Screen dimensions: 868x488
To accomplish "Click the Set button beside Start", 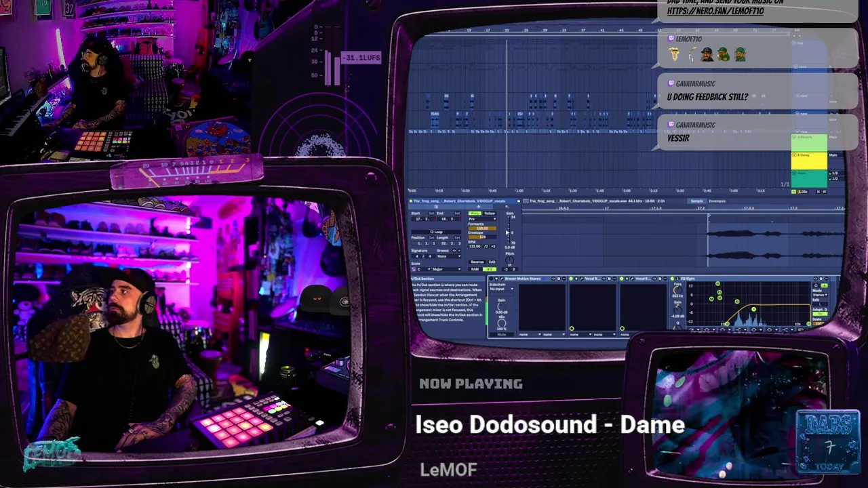I will tap(431, 213).
